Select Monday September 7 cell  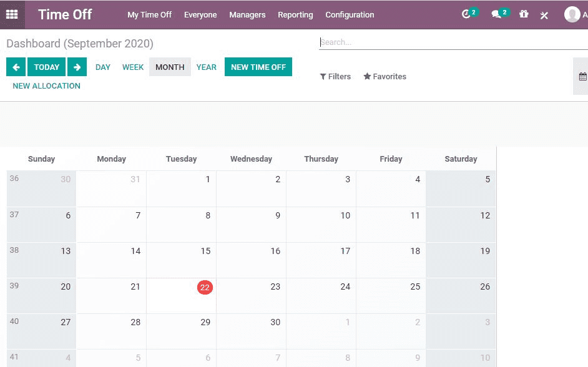111,225
